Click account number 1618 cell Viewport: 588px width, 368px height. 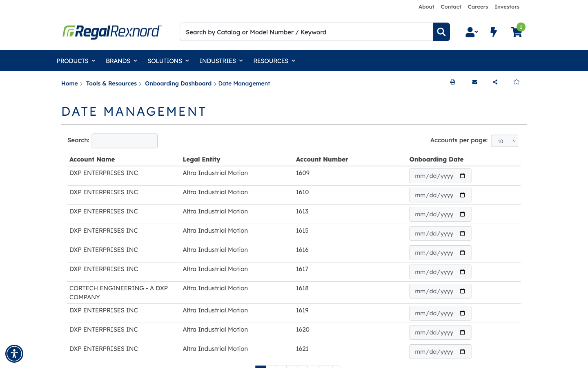point(302,288)
